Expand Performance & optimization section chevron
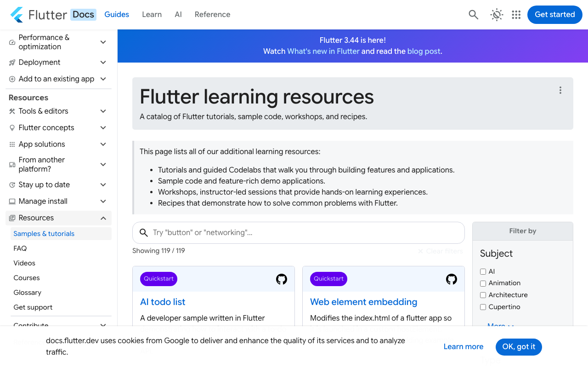The image size is (588, 368). [x=103, y=42]
